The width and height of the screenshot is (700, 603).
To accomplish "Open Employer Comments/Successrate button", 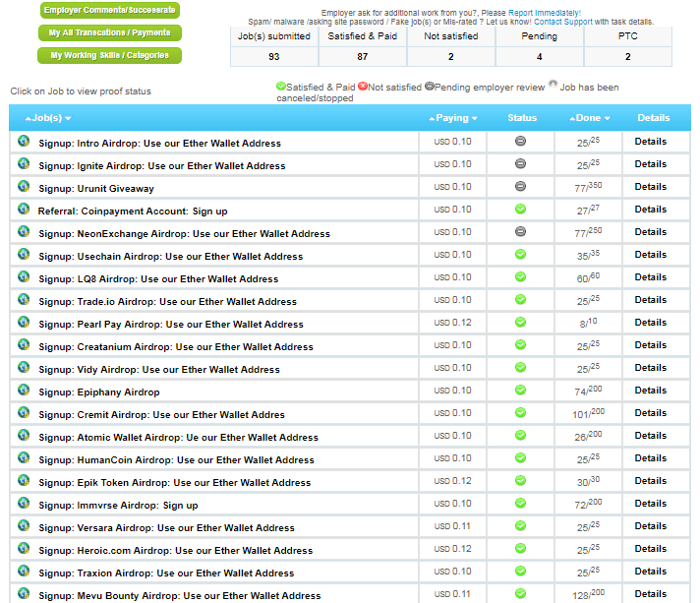I will coord(110,10).
